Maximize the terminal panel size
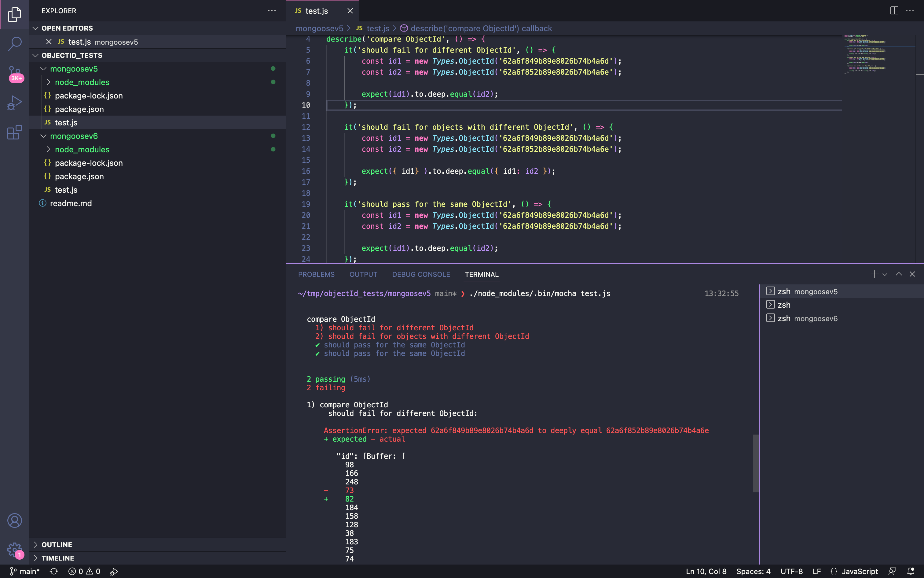924x578 pixels. click(899, 274)
